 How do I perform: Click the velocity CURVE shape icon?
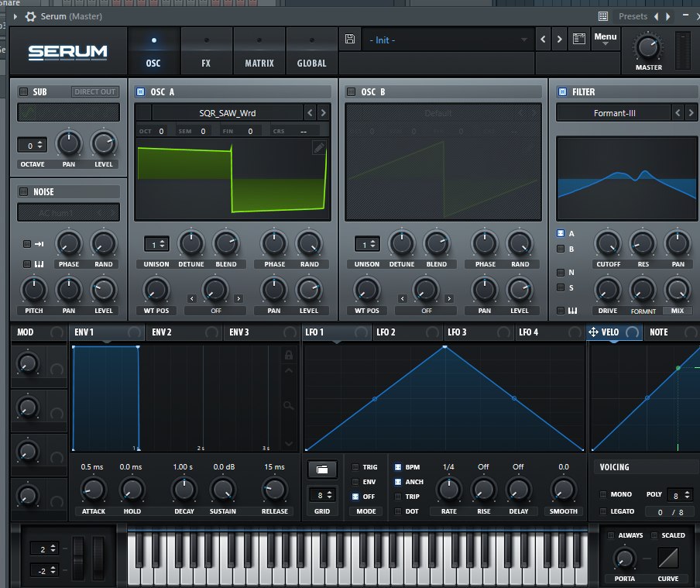click(x=668, y=558)
